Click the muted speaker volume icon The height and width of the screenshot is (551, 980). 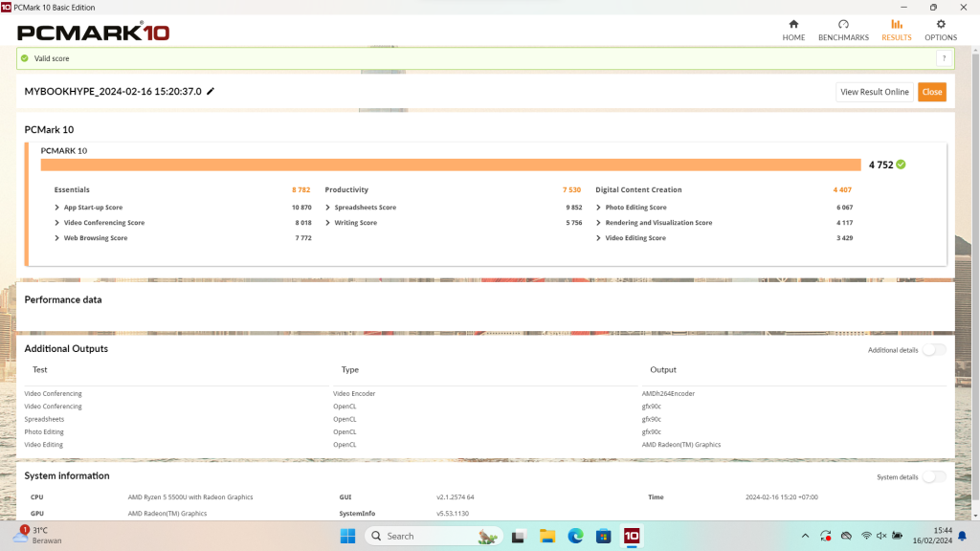(881, 536)
